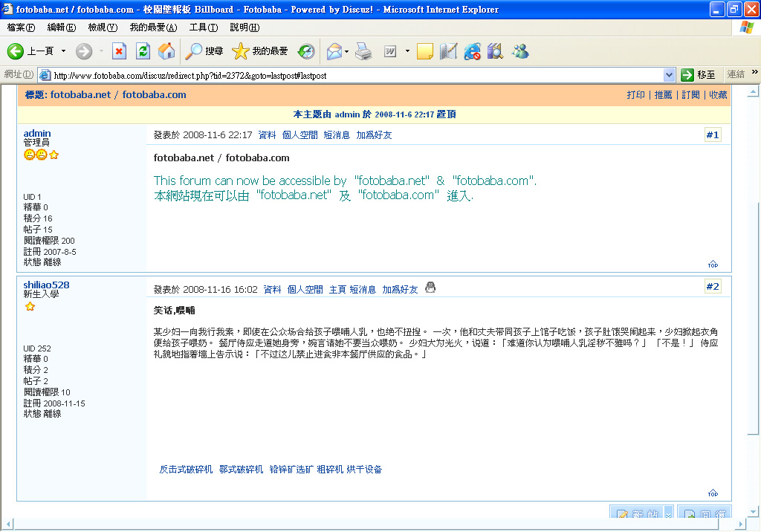The width and height of the screenshot is (761, 532).
Task: Click the fotobaba.net / fotobaba.com thread title
Action: (x=118, y=94)
